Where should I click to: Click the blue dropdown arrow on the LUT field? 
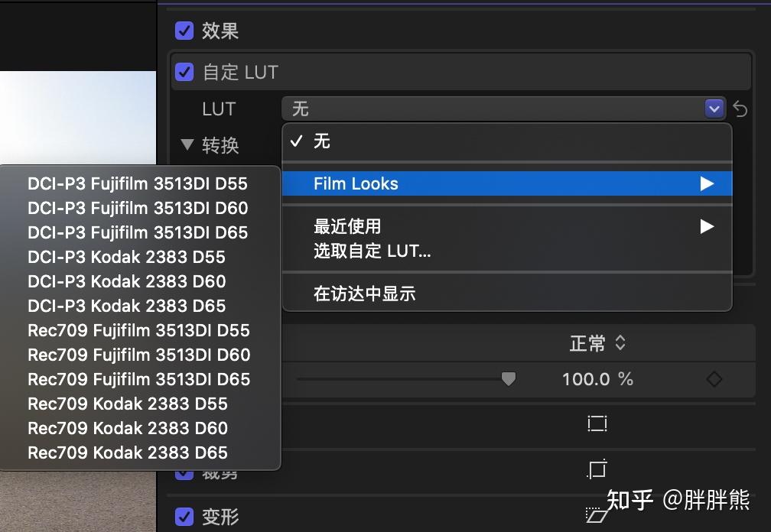pyautogui.click(x=714, y=109)
